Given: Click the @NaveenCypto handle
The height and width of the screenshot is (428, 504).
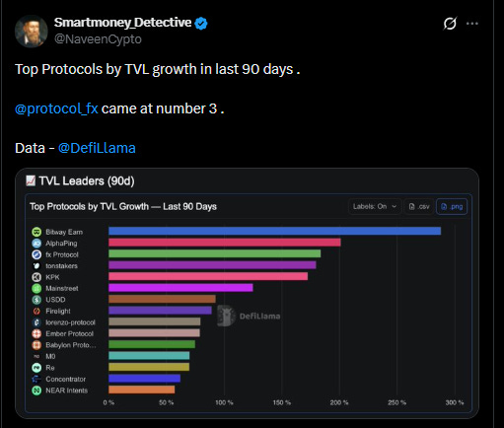Looking at the screenshot, I should [x=98, y=39].
